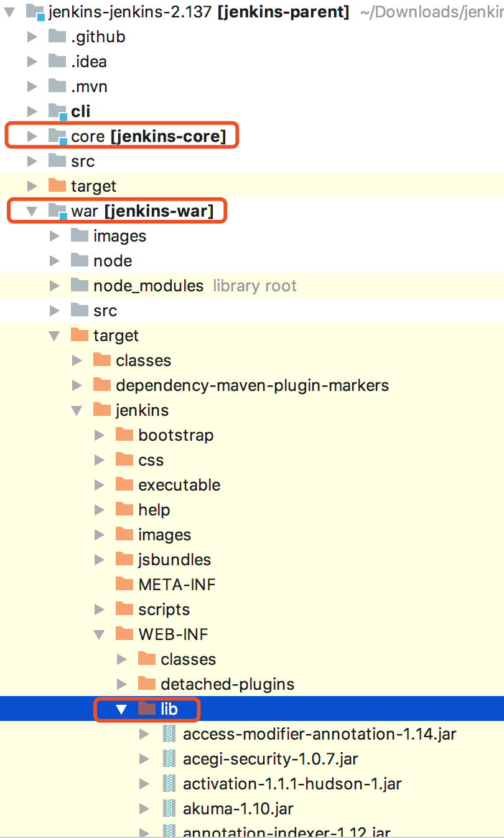Collapse the selected lib folder arrow

point(122,709)
